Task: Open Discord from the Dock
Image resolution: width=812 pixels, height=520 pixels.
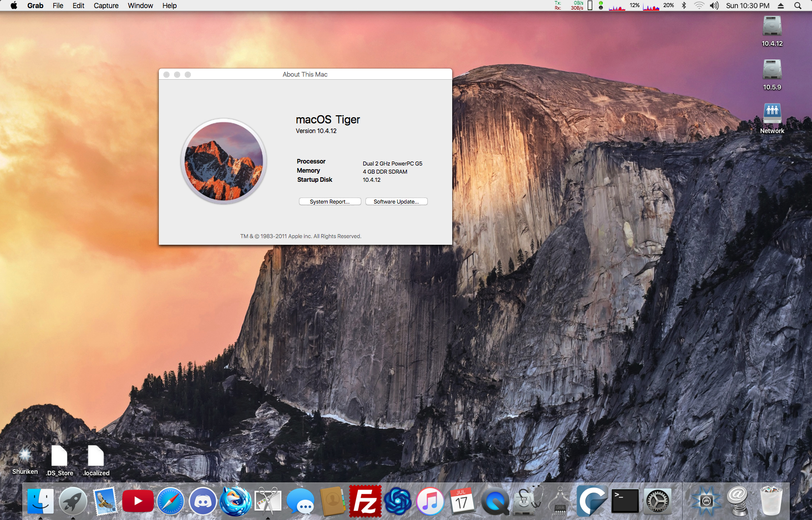Action: [x=203, y=501]
